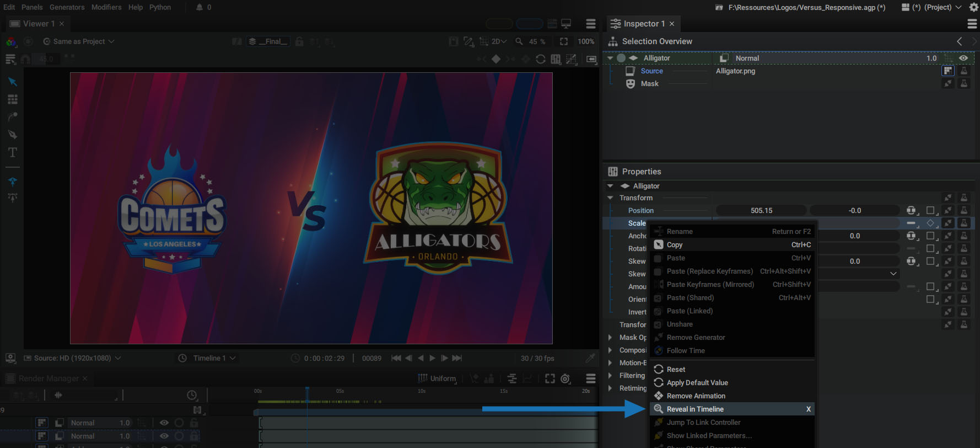
Task: Click the clock icon in timeline header
Action: pyautogui.click(x=192, y=395)
